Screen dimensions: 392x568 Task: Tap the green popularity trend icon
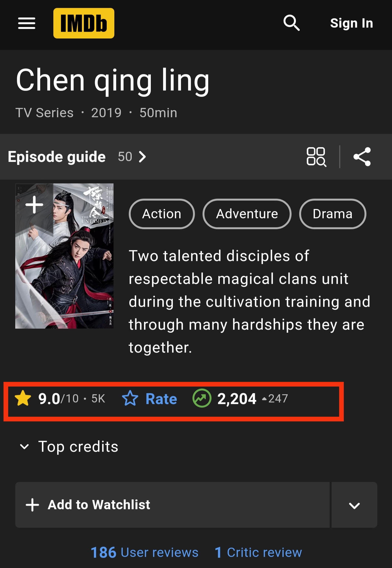(202, 398)
